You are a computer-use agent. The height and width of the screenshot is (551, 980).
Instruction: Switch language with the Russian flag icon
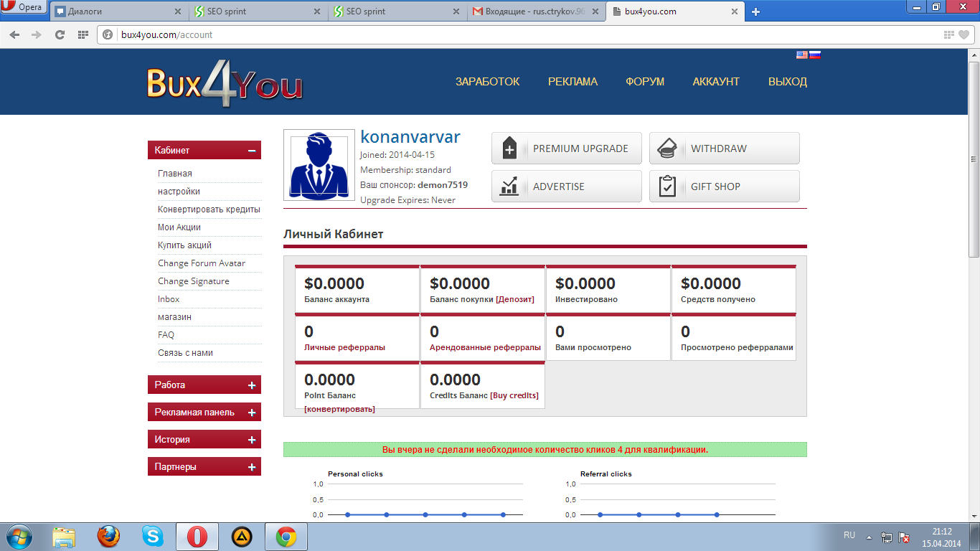click(815, 55)
